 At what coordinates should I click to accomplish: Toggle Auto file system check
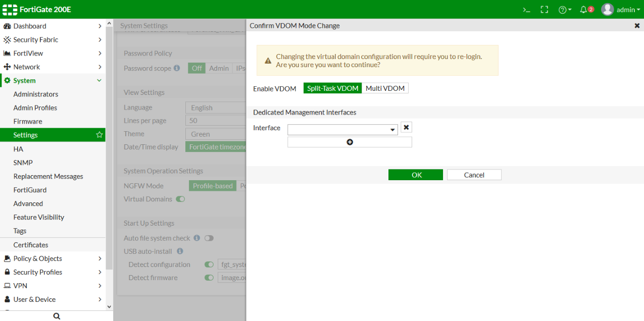209,238
